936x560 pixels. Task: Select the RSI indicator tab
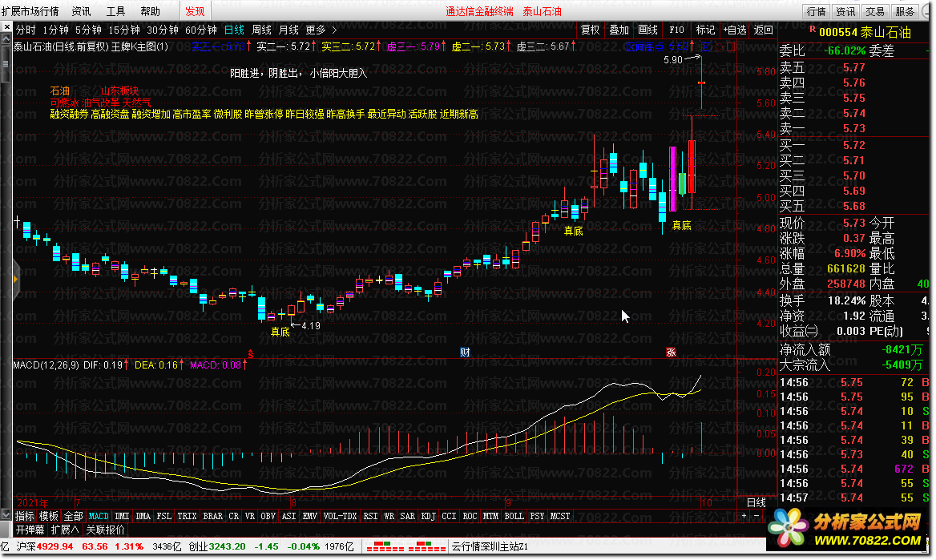370,516
